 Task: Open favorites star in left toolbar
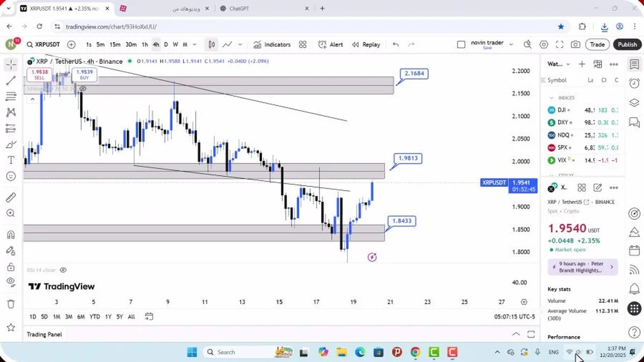coord(11,327)
